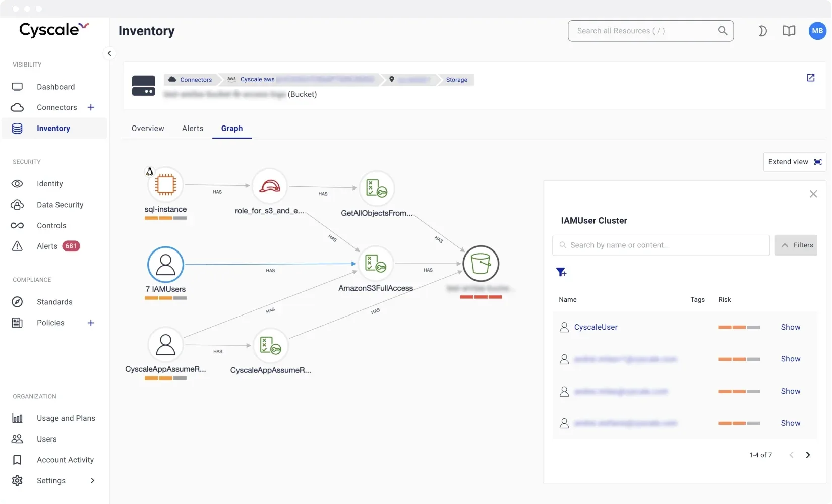Screen dimensions: 832x504
Task: Expand the Settings menu in sidebar
Action: tap(92, 480)
